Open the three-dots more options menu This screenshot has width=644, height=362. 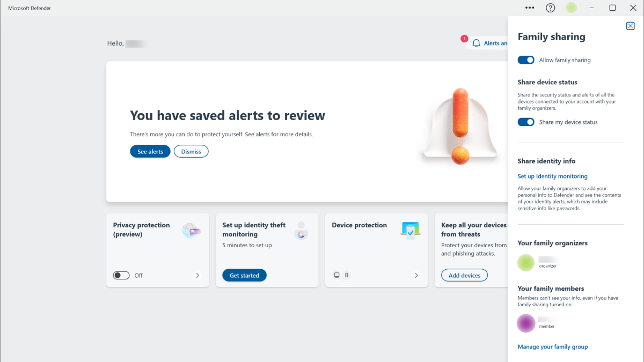pos(530,8)
